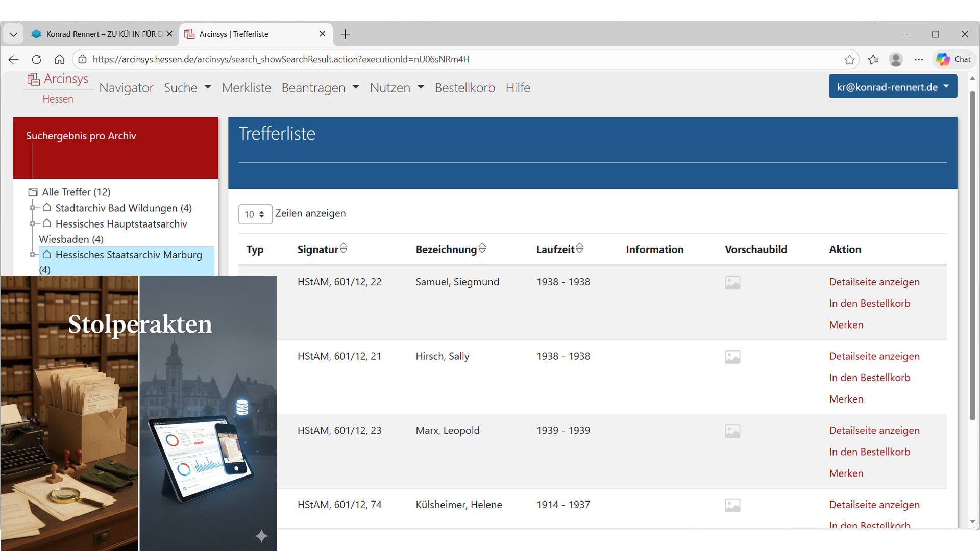Open the Merkliste menu item

tap(247, 88)
